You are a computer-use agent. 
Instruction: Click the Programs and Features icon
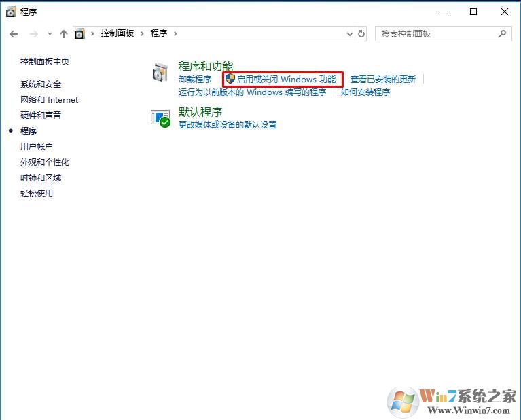[x=160, y=72]
